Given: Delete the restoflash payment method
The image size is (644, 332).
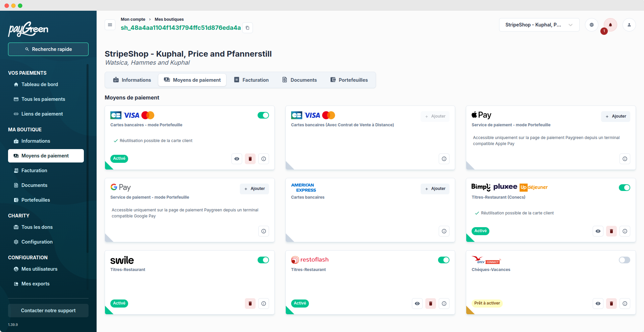Looking at the screenshot, I should click(430, 304).
